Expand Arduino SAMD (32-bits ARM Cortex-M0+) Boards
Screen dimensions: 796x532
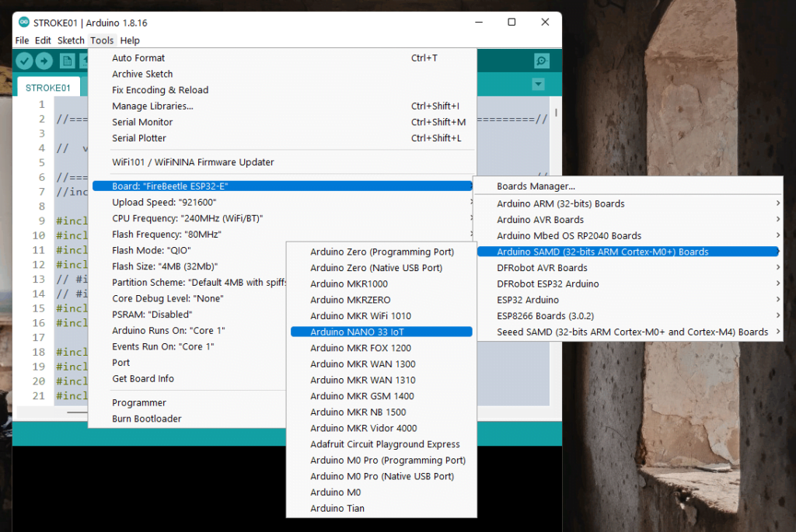pyautogui.click(x=628, y=252)
